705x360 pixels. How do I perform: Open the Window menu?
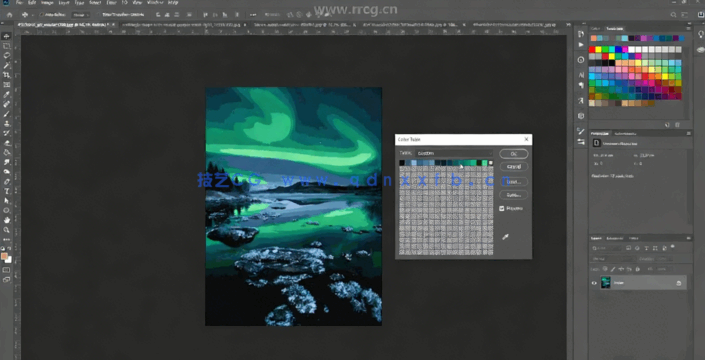pos(155,3)
